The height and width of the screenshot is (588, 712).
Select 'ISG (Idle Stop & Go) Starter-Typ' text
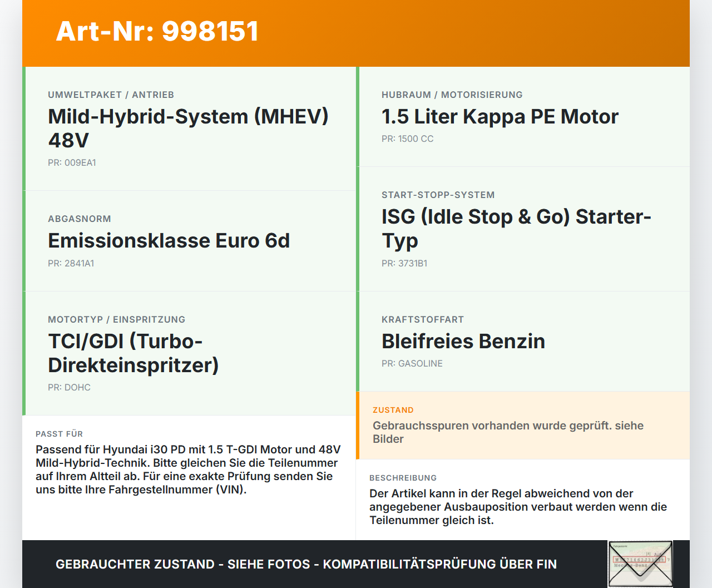click(x=516, y=228)
